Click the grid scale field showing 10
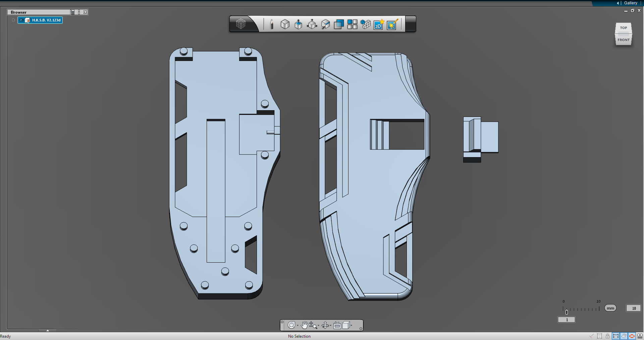The image size is (644, 340). pos(634,308)
